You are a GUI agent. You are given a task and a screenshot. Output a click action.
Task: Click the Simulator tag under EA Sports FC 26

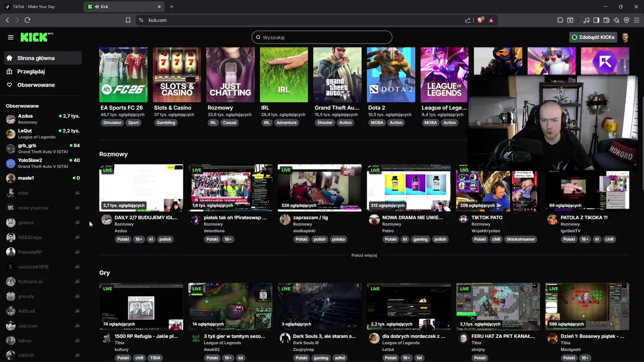coord(112,123)
